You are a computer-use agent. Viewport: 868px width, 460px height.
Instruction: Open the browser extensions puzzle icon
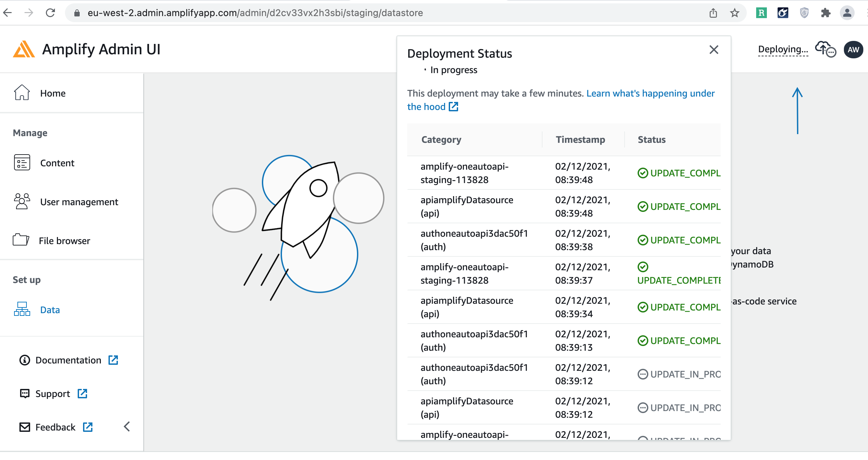pyautogui.click(x=826, y=13)
